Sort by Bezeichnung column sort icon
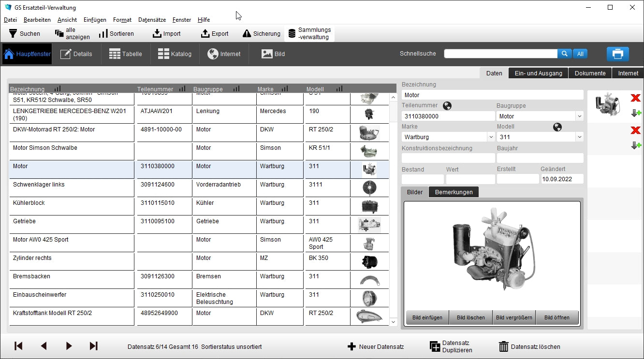644x359 pixels. (x=58, y=89)
